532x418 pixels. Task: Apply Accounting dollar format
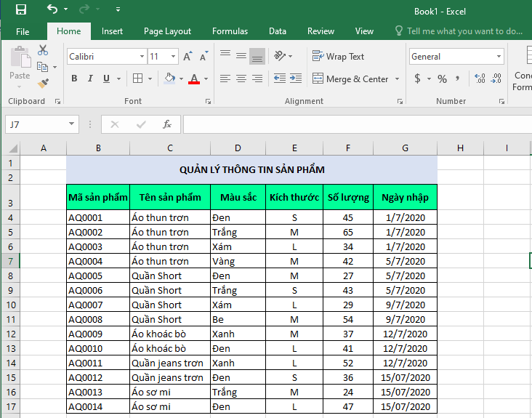[418, 79]
